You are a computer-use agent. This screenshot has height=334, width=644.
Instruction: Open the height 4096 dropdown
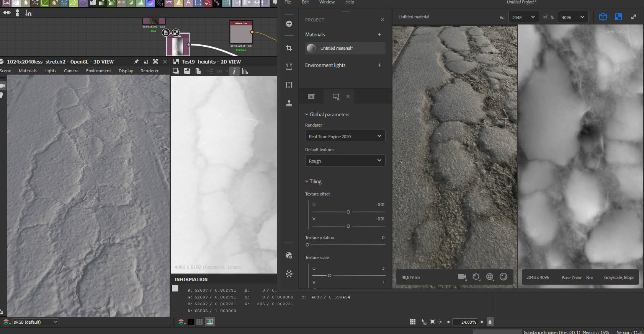573,17
